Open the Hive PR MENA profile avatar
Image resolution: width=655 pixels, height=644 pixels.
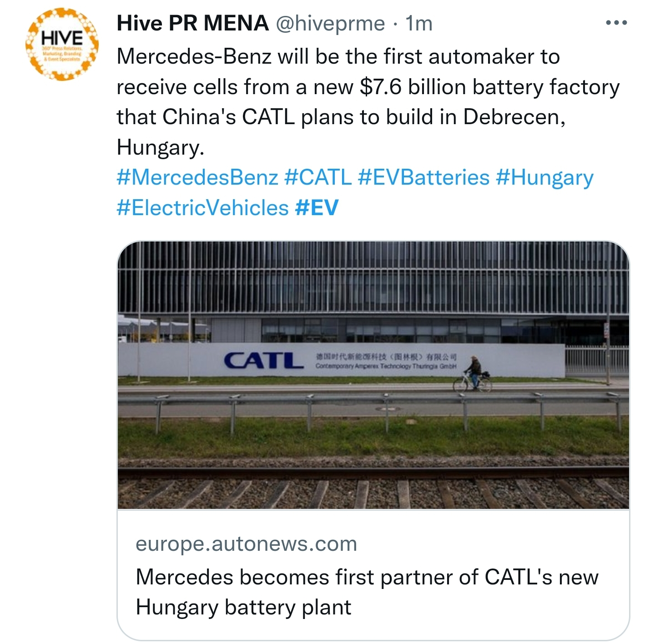tap(62, 44)
